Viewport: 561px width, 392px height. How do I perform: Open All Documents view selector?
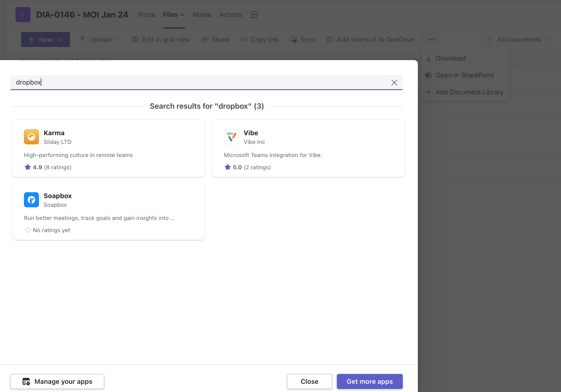tap(518, 39)
